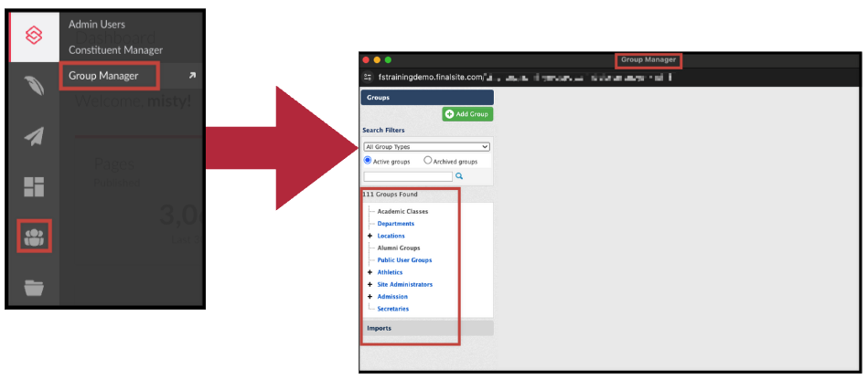Open the Admission group link
868x380 pixels.
click(392, 297)
